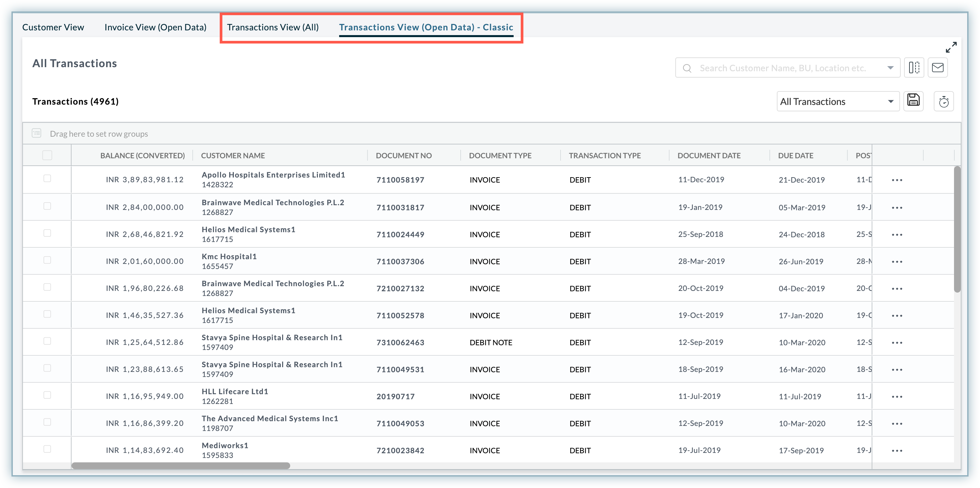Switch to Transactions View (All) tab
The image size is (980, 488).
[x=273, y=27]
